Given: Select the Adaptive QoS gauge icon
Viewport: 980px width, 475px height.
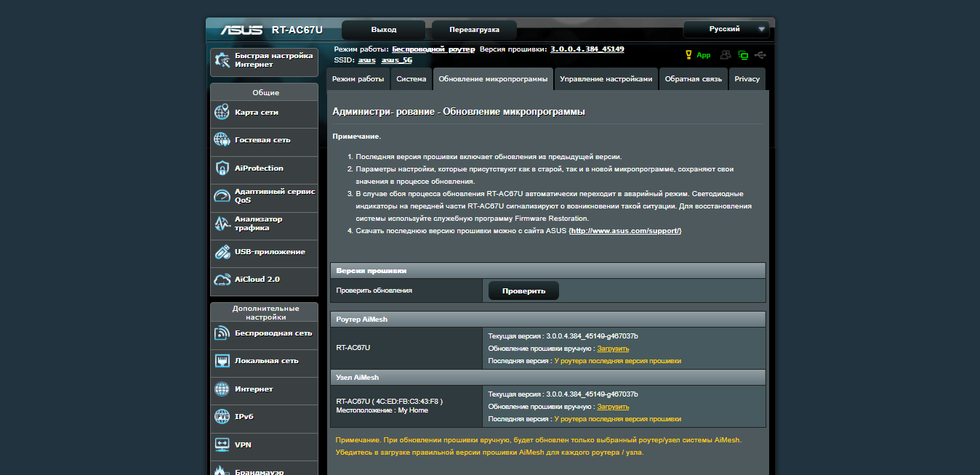Looking at the screenshot, I should (222, 196).
